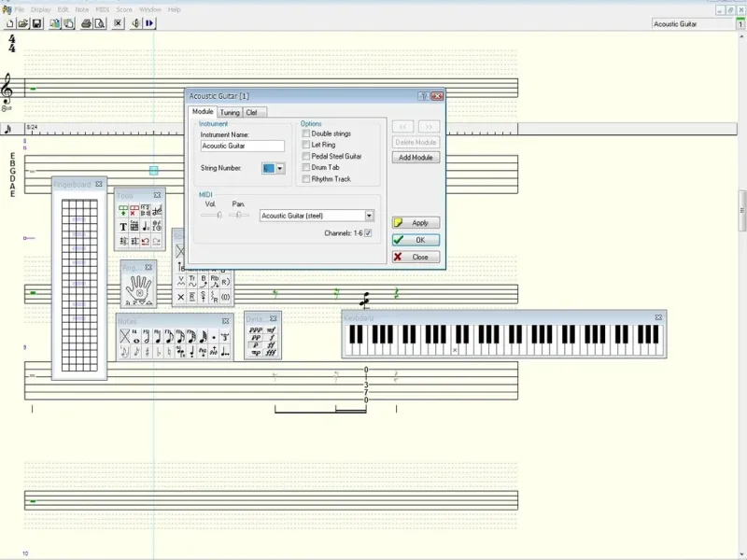The image size is (747, 560).
Task: Select the vibrato V effect in Special Effects palette
Action: coord(180,281)
